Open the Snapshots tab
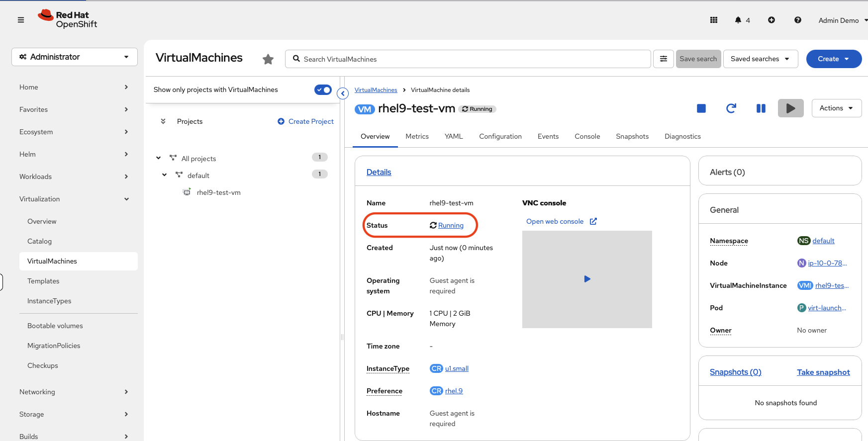The height and width of the screenshot is (441, 868). [632, 137]
